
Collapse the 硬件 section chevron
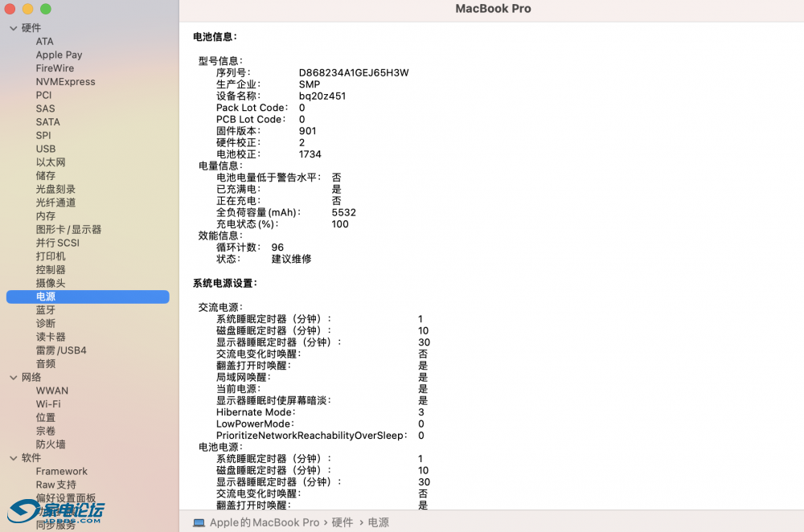[14, 28]
